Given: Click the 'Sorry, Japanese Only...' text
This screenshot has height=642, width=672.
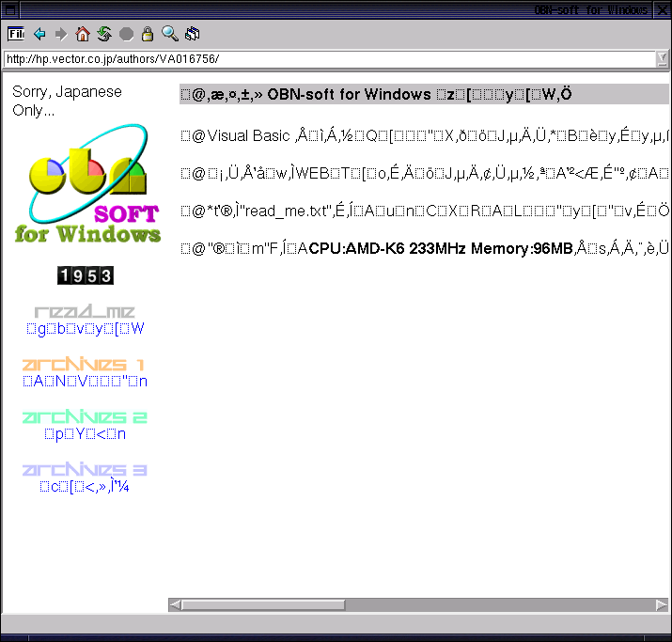Looking at the screenshot, I should (67, 102).
